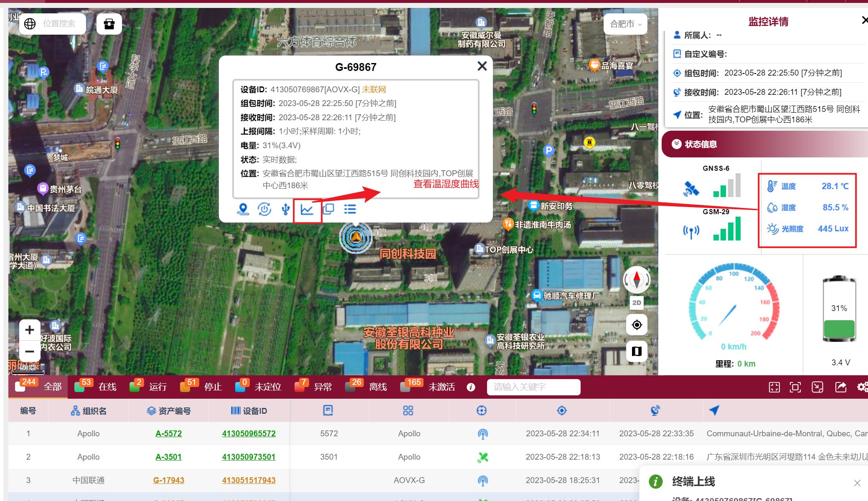This screenshot has width=868, height=501.
Task: Open device ID link 413050973501
Action: click(249, 457)
